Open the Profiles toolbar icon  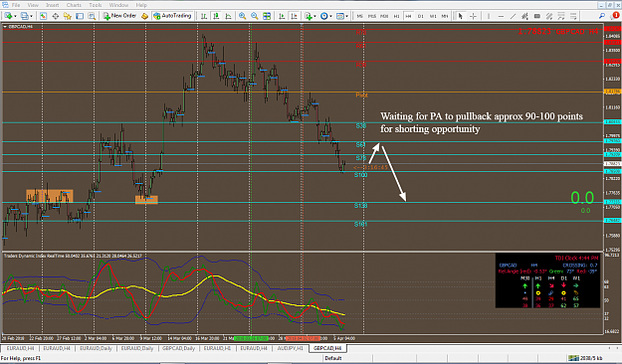(25, 16)
